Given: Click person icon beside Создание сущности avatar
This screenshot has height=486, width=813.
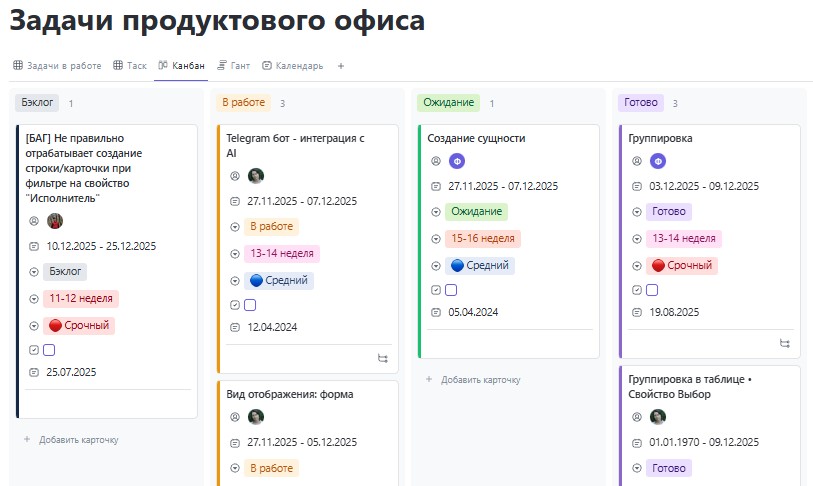Looking at the screenshot, I should click(436, 161).
